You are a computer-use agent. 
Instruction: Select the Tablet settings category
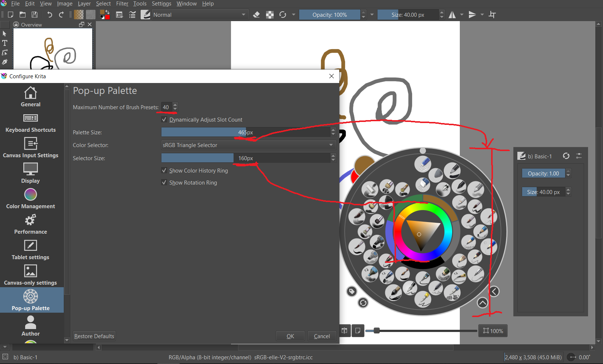point(31,250)
